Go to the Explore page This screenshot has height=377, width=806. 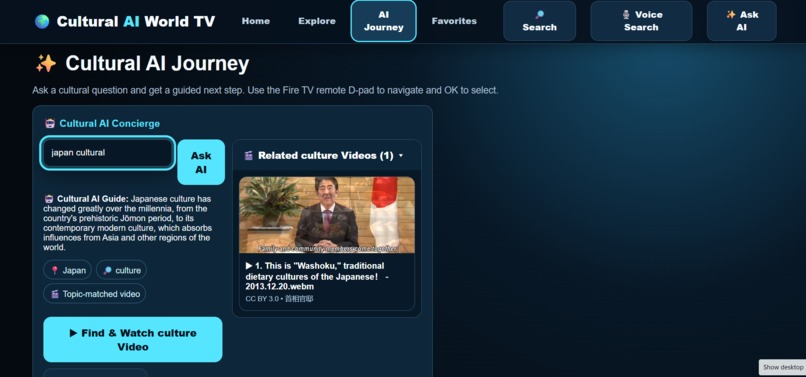click(x=317, y=21)
